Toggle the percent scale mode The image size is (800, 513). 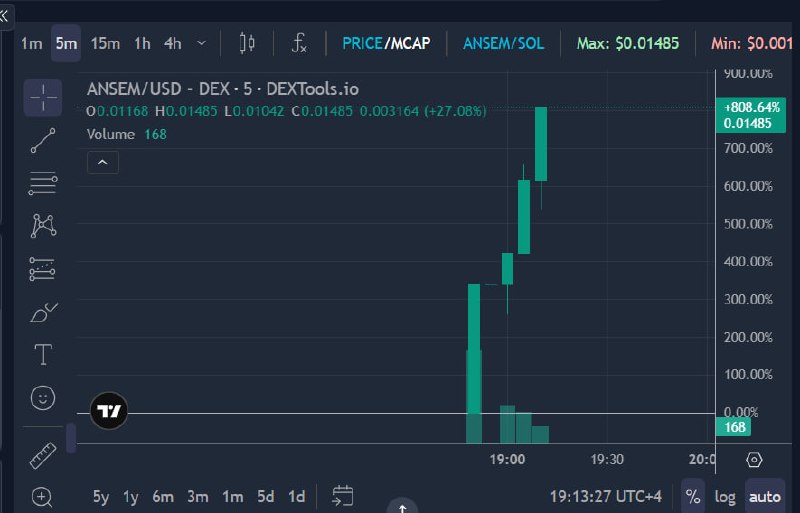click(692, 496)
